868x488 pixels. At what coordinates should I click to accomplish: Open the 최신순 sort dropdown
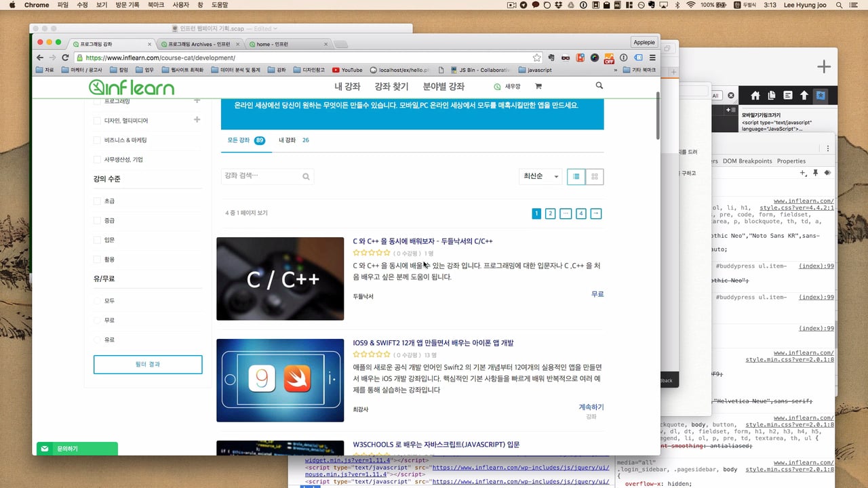click(x=540, y=176)
